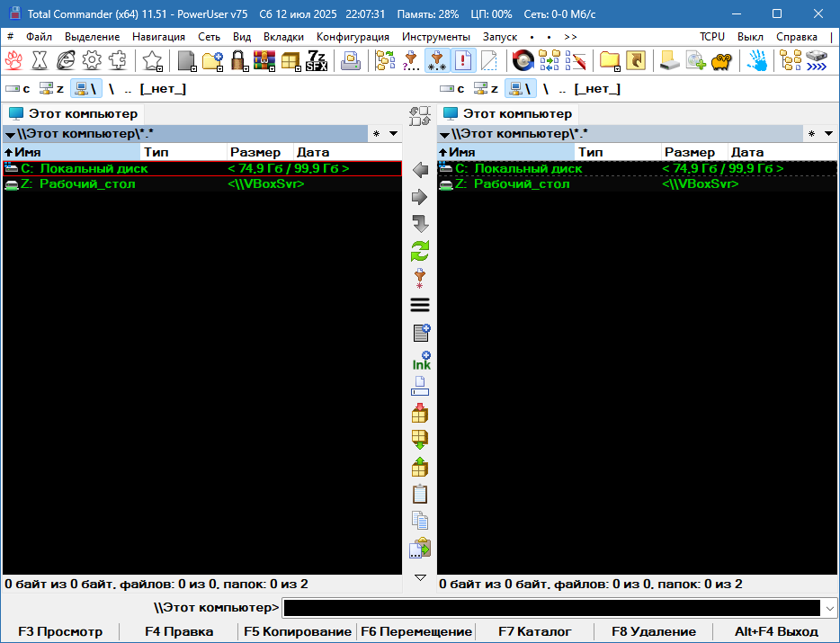The image size is (840, 643).
Task: Open left panel path history dropdown arrow
Action: pos(393,133)
